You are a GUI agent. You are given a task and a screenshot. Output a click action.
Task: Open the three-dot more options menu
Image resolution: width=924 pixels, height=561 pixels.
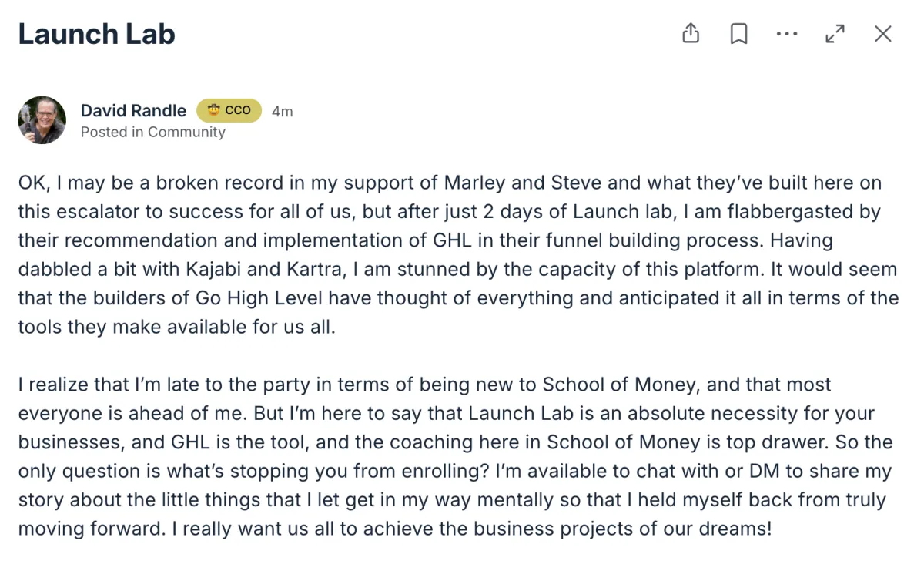click(787, 34)
